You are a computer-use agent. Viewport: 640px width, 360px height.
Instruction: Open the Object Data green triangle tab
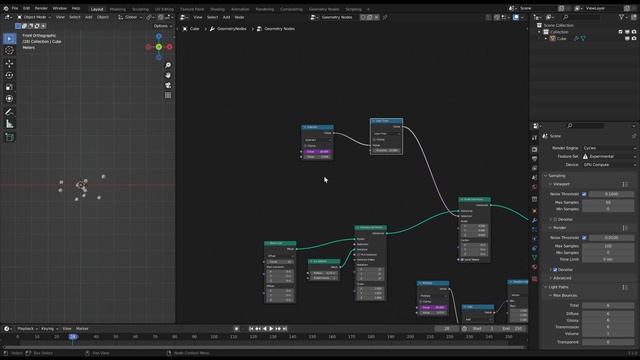pos(534,258)
